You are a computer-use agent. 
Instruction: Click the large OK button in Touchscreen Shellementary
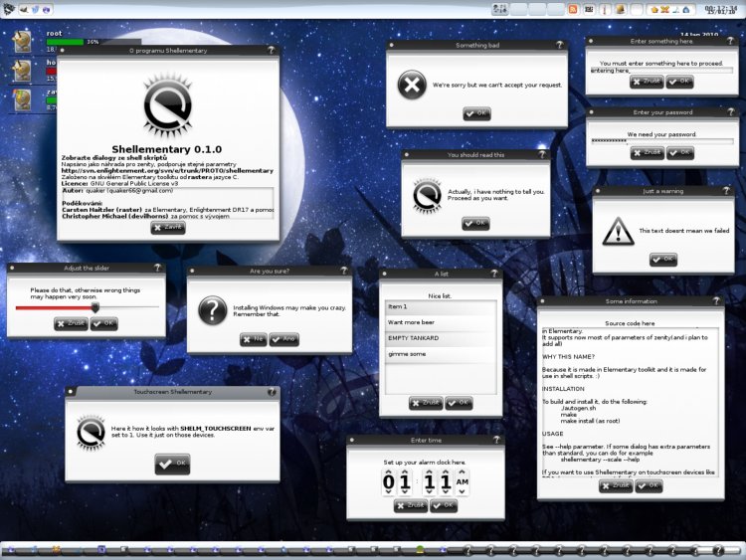(172, 464)
